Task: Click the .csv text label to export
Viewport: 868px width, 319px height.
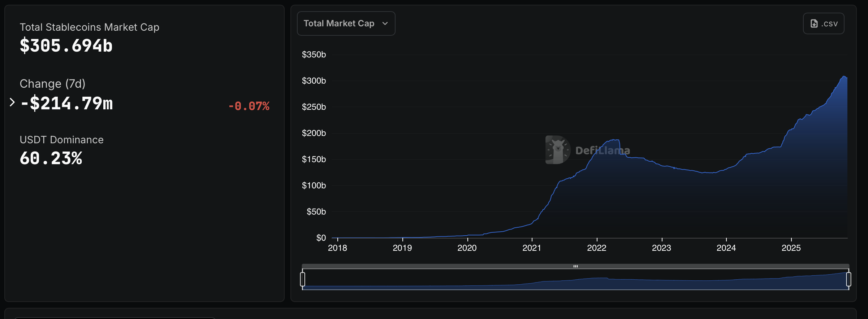Action: (829, 23)
